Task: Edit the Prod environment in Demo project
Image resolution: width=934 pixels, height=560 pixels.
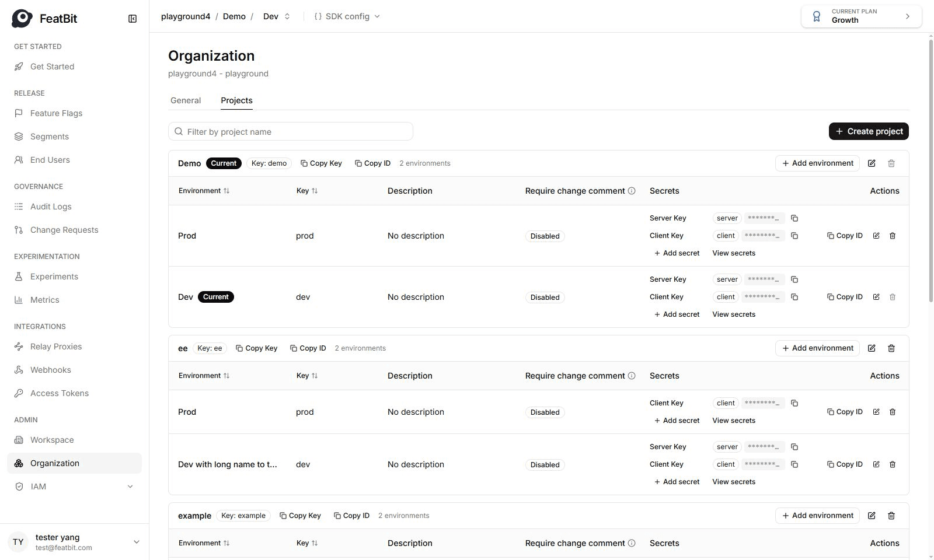Action: pos(876,236)
